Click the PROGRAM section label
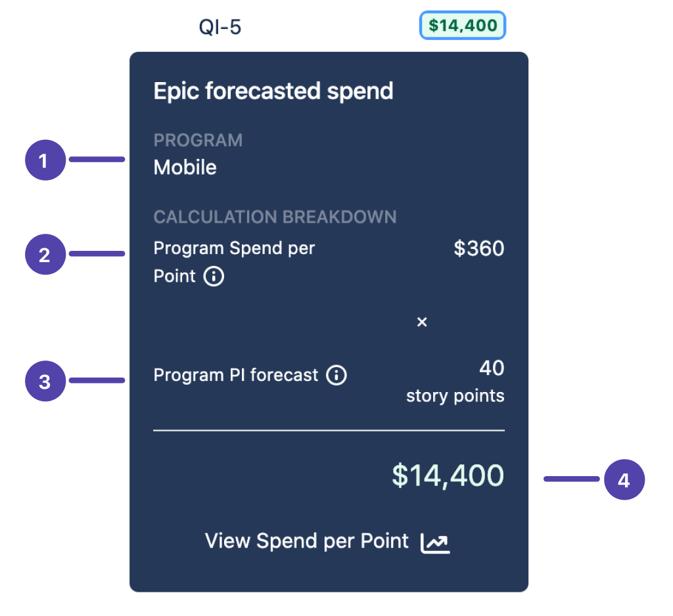Image resolution: width=673 pixels, height=616 pixels. click(x=198, y=140)
